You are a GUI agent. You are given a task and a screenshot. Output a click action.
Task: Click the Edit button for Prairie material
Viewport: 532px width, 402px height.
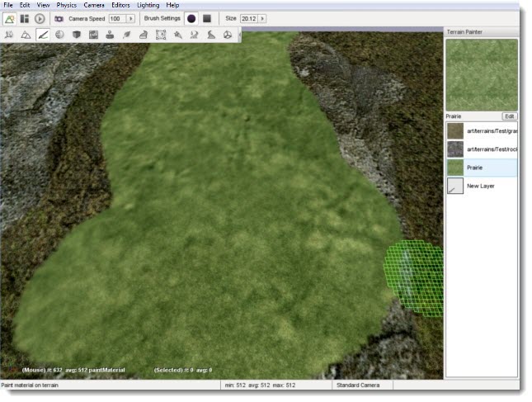click(x=510, y=116)
